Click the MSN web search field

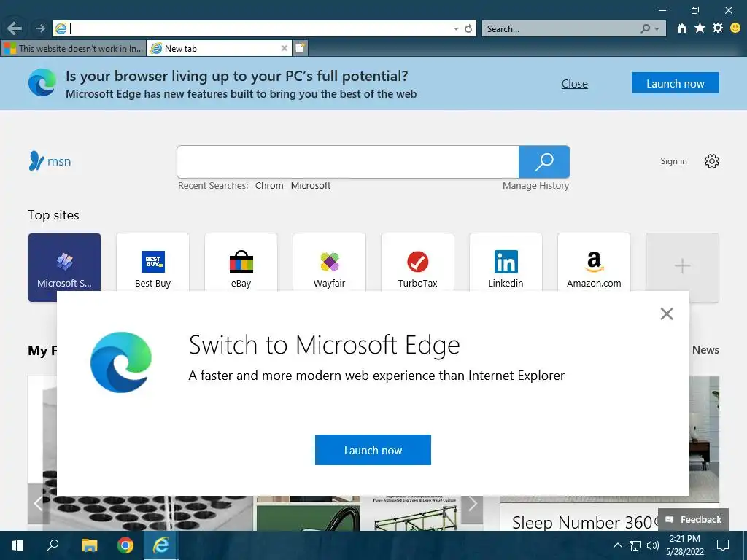tap(347, 162)
